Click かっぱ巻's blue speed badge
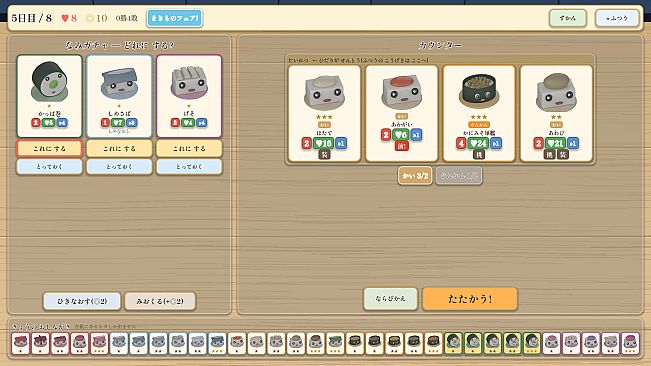 pos(62,123)
